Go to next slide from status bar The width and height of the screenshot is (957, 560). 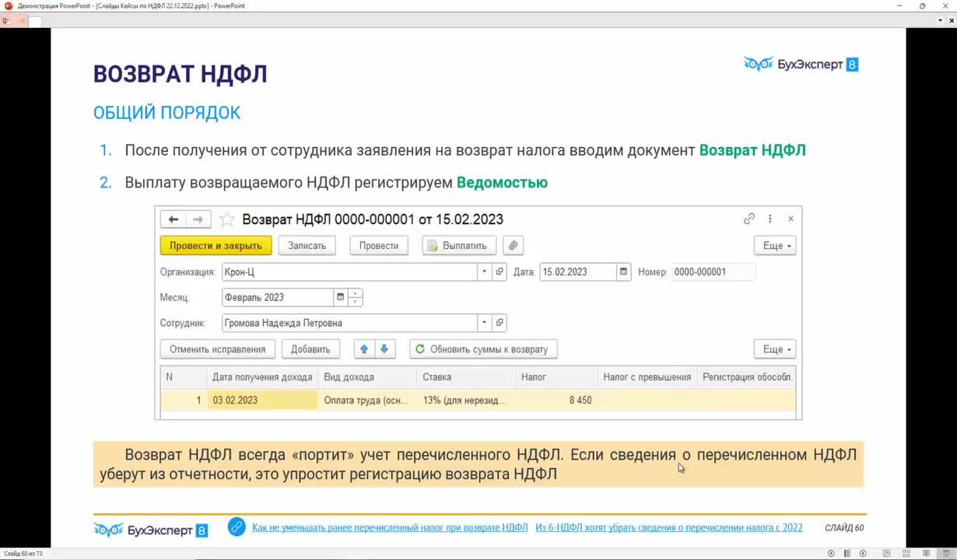click(863, 553)
